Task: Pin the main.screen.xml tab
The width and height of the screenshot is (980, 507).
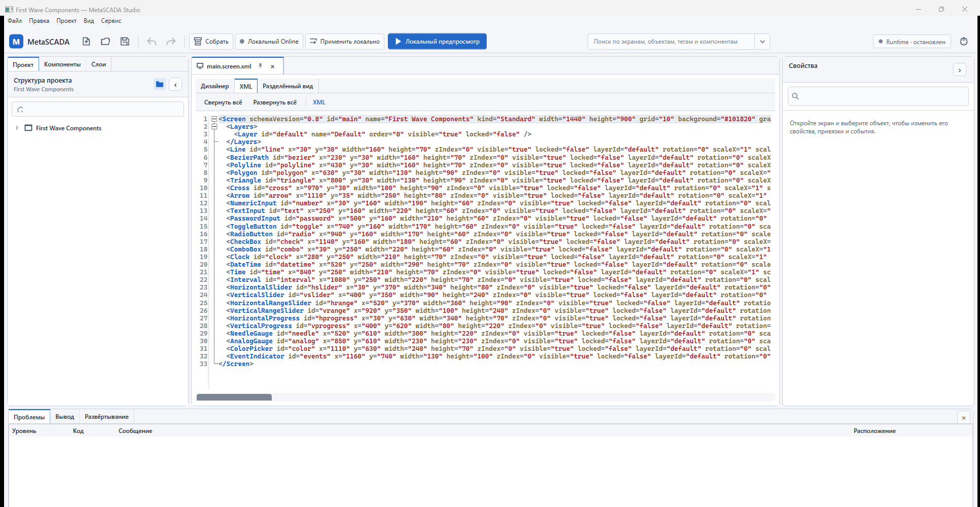Action: point(260,66)
